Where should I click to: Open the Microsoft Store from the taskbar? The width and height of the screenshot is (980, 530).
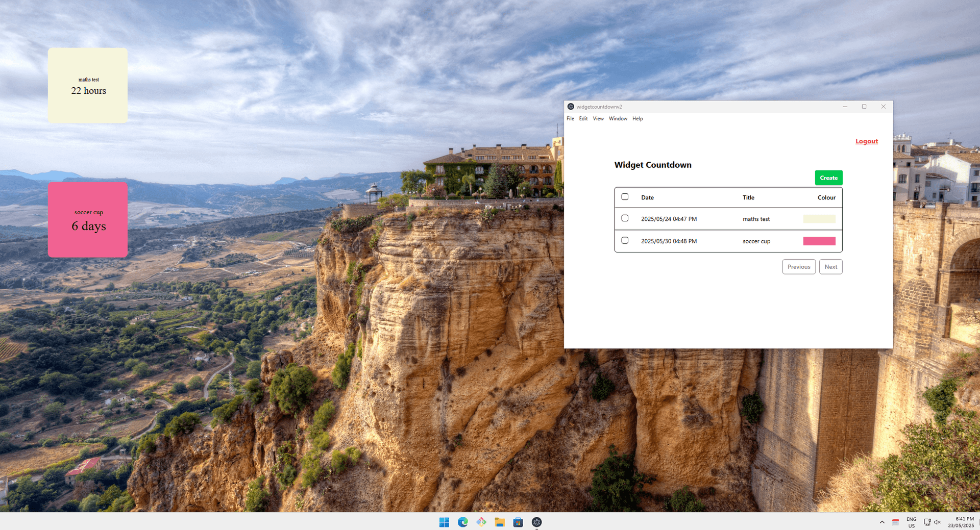tap(518, 522)
